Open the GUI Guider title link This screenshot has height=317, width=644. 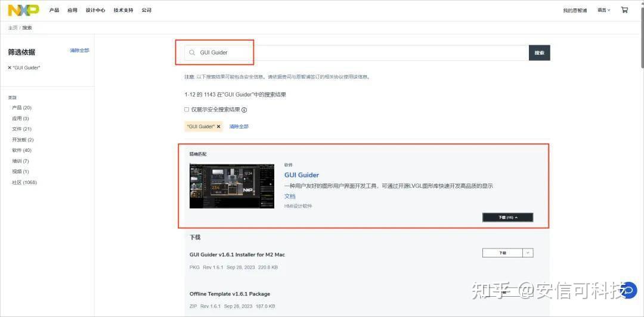[302, 175]
